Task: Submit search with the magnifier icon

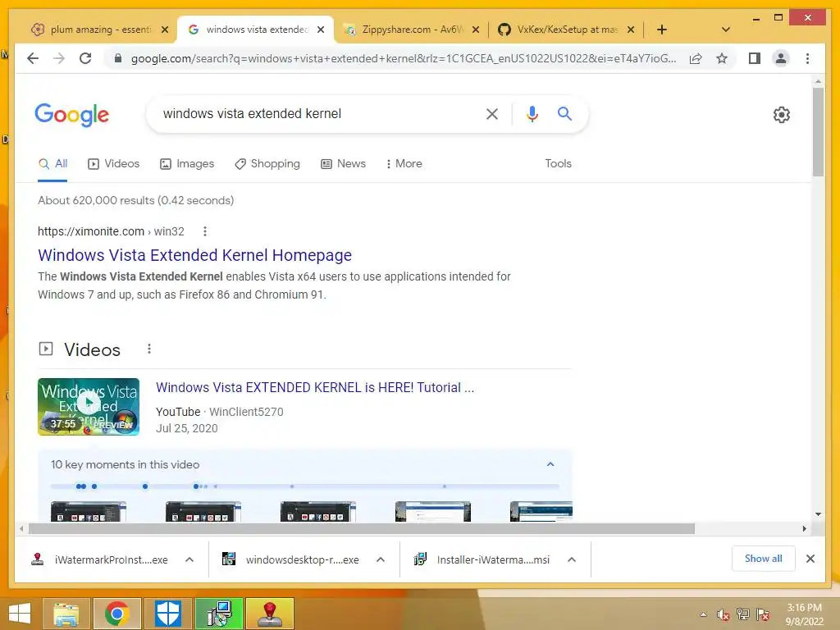Action: click(564, 113)
